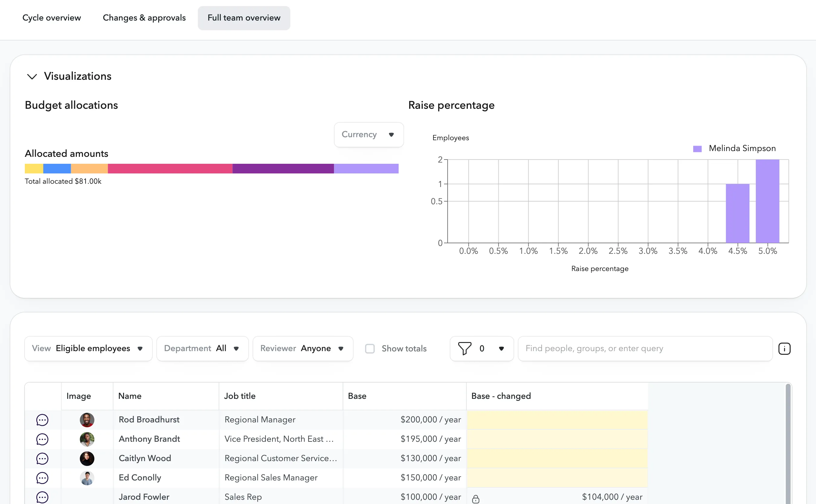The height and width of the screenshot is (504, 816).
Task: Click the blue segment of the allocation bar
Action: click(x=57, y=169)
